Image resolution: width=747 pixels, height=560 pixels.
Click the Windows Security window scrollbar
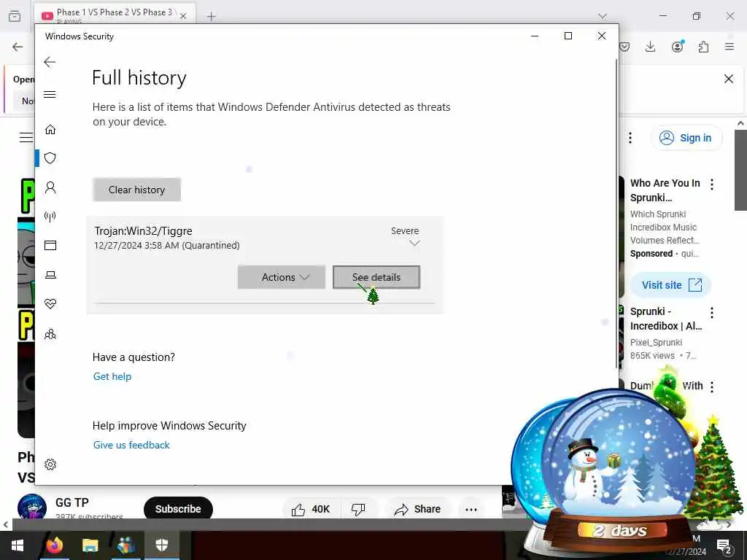point(616,214)
